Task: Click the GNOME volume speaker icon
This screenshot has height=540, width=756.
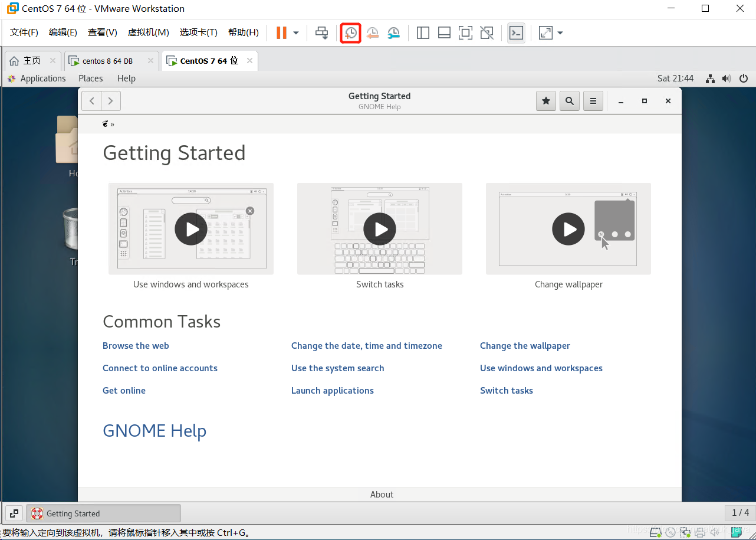Action: pos(727,78)
